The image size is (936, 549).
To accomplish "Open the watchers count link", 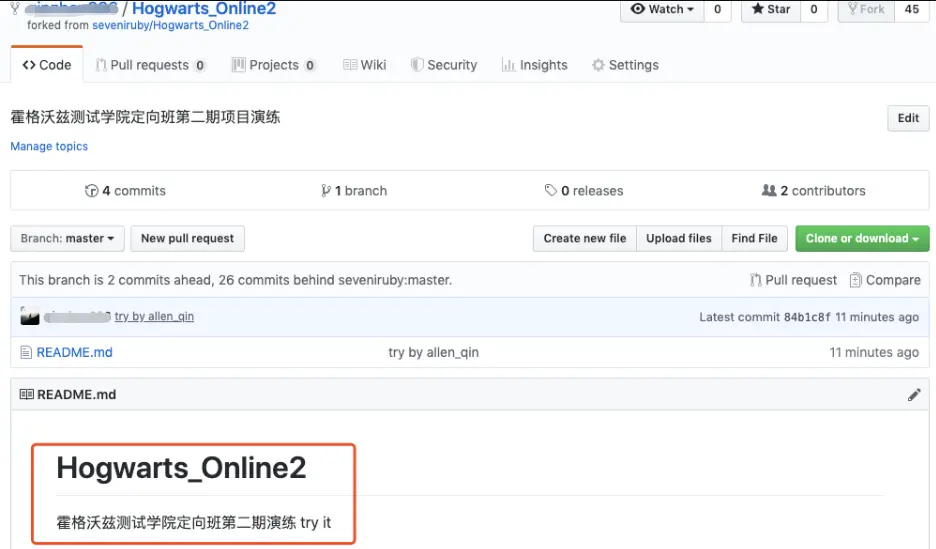I will click(718, 10).
